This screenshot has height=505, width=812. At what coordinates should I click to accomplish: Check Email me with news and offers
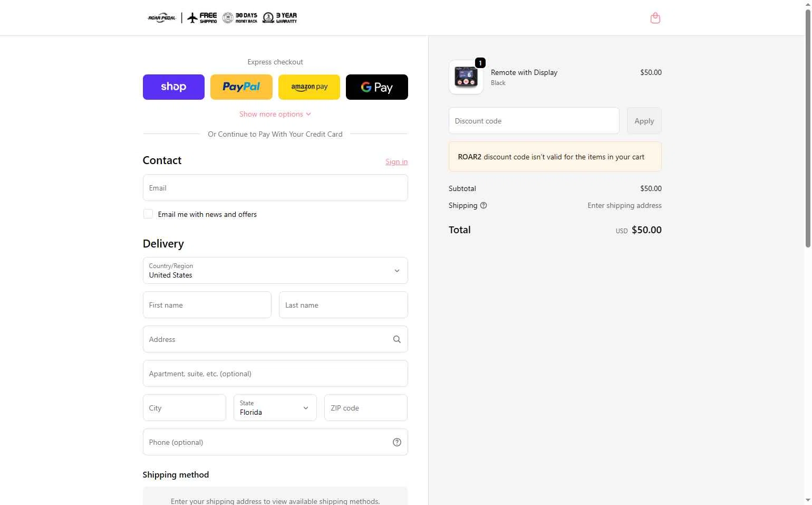point(148,214)
